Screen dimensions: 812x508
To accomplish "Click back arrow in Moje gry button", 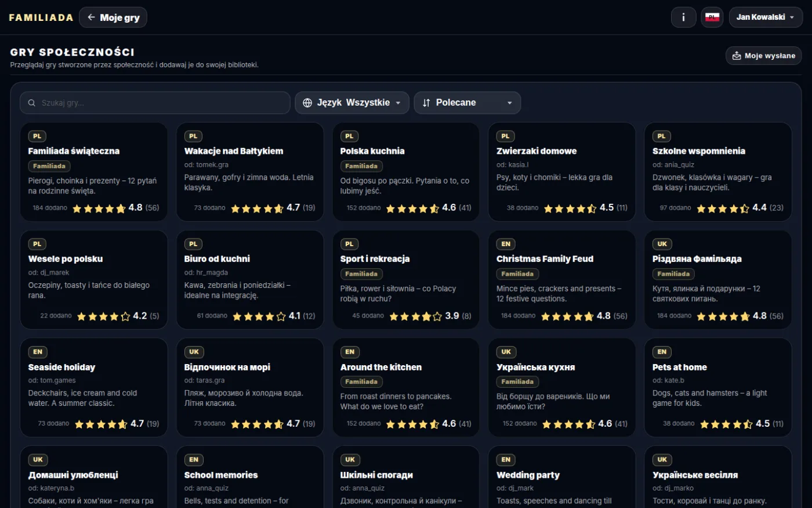I will [x=91, y=17].
